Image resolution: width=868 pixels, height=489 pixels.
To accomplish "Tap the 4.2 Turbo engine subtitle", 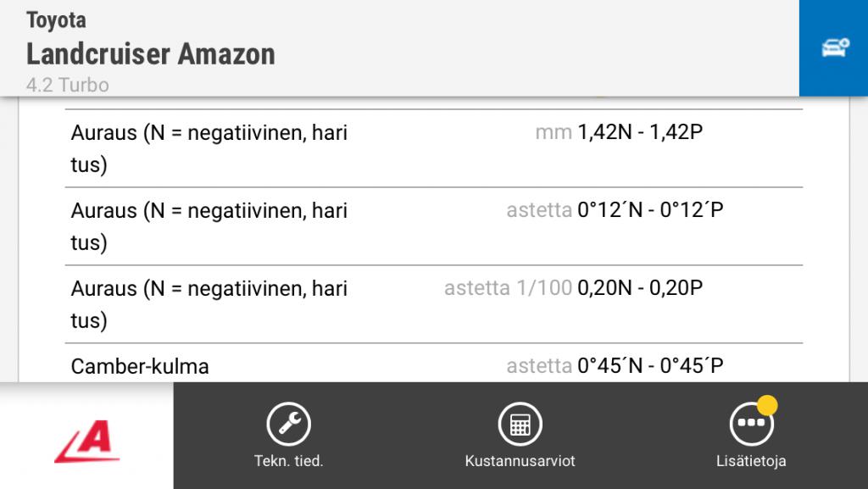I will [68, 85].
